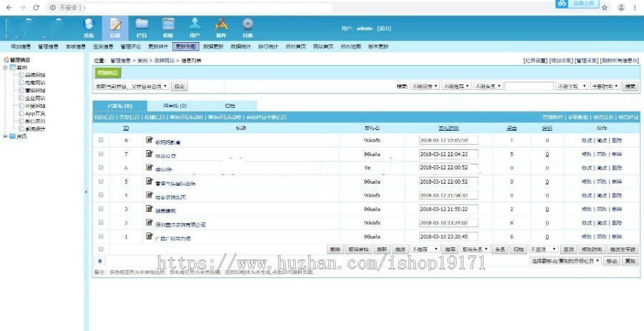Screen dimensions: 644x331
Task: Select App开发 in the sidebar tree
Action: (x=35, y=114)
